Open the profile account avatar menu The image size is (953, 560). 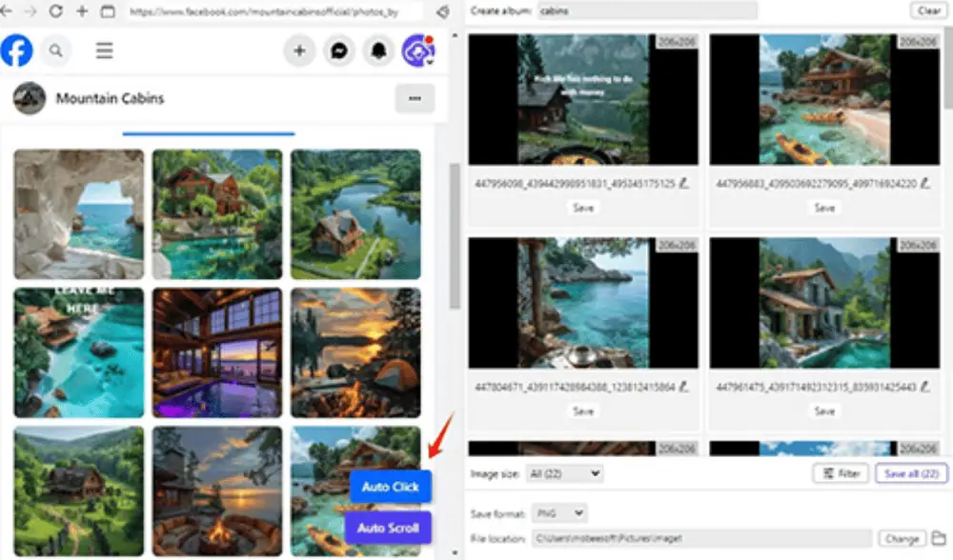417,50
